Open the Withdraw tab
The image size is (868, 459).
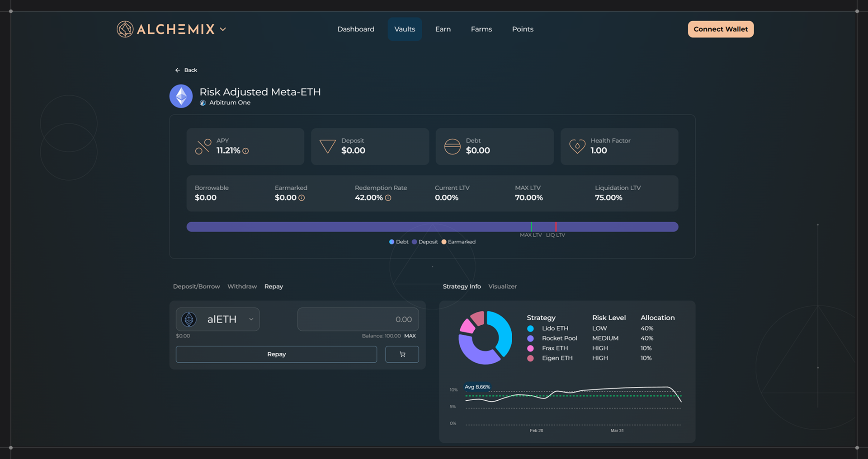[x=242, y=286]
